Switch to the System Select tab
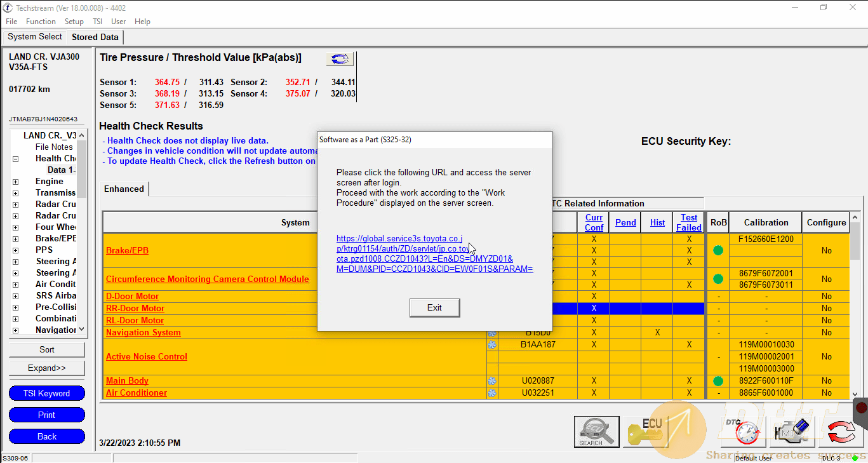The width and height of the screenshot is (868, 463). (x=34, y=36)
